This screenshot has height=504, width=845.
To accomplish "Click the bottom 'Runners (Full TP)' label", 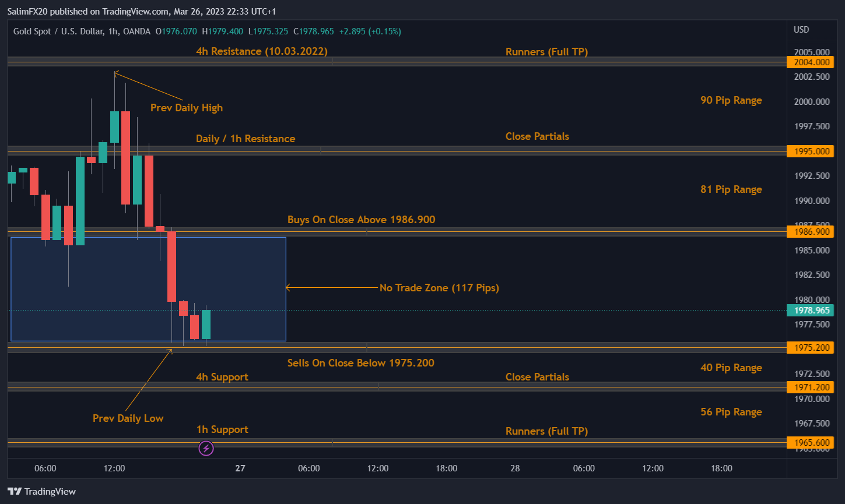I will [546, 431].
